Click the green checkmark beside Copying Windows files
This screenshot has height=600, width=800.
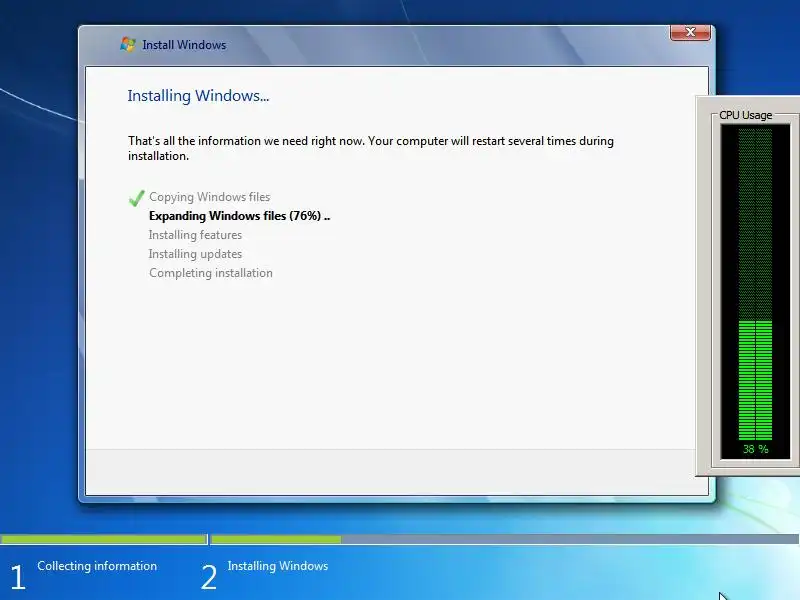click(x=137, y=198)
